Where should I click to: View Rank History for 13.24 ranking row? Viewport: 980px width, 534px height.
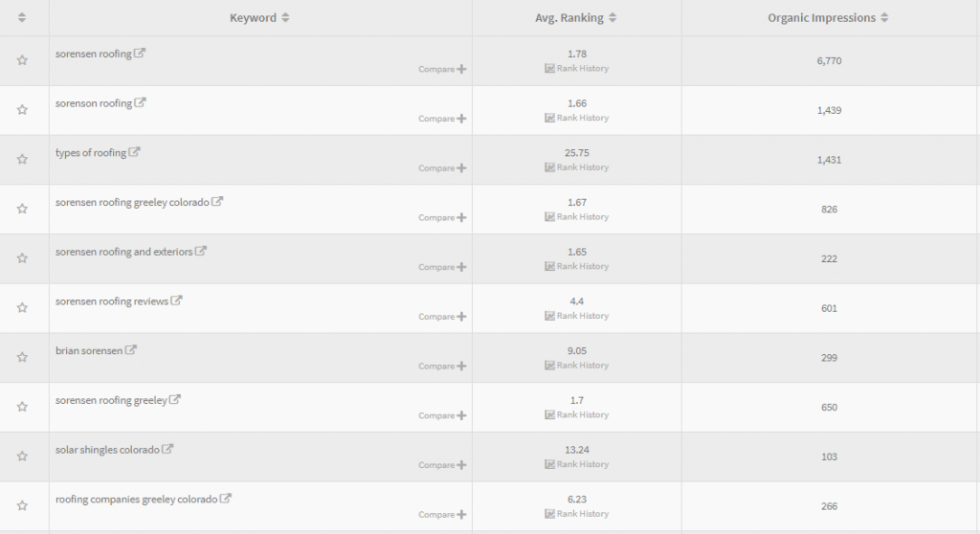tap(576, 464)
